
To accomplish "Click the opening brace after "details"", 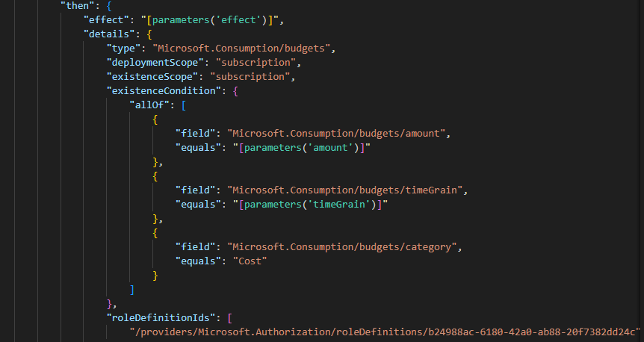I will (x=149, y=34).
